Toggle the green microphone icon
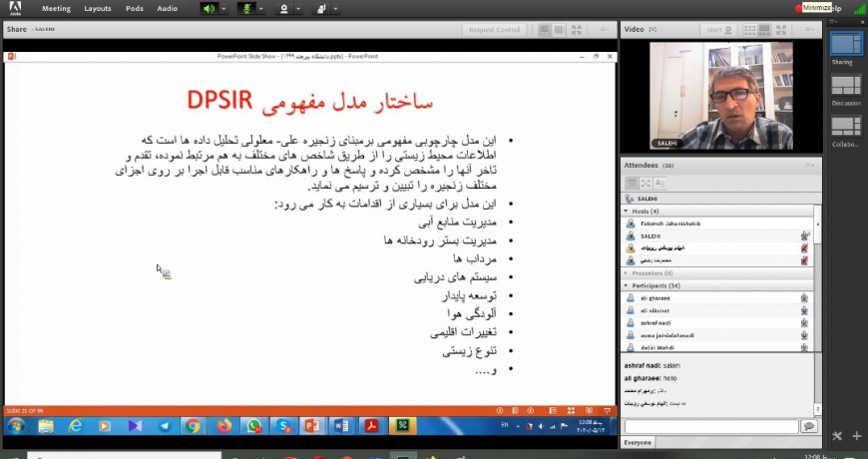The height and width of the screenshot is (459, 868). coord(246,9)
